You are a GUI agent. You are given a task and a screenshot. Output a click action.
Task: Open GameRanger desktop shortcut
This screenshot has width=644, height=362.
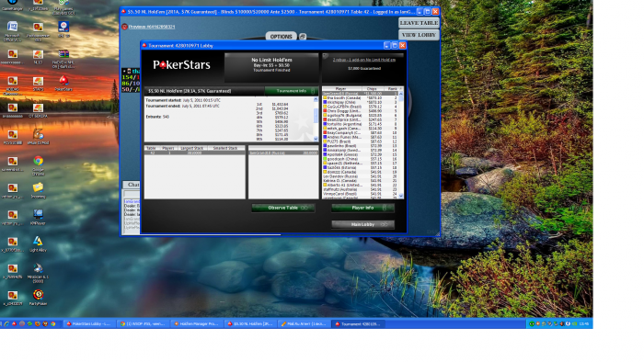[x=12, y=5]
